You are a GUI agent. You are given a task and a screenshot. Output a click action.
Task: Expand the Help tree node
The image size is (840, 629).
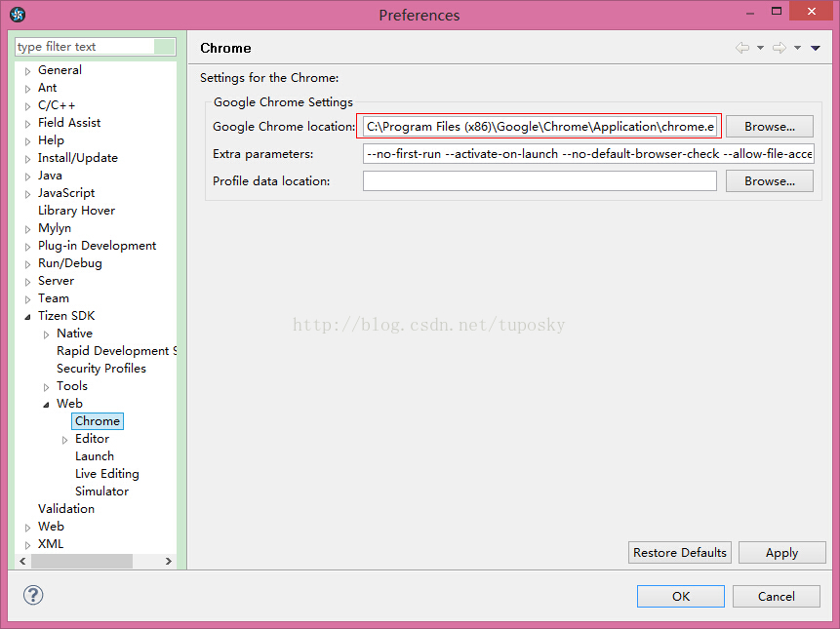28,141
